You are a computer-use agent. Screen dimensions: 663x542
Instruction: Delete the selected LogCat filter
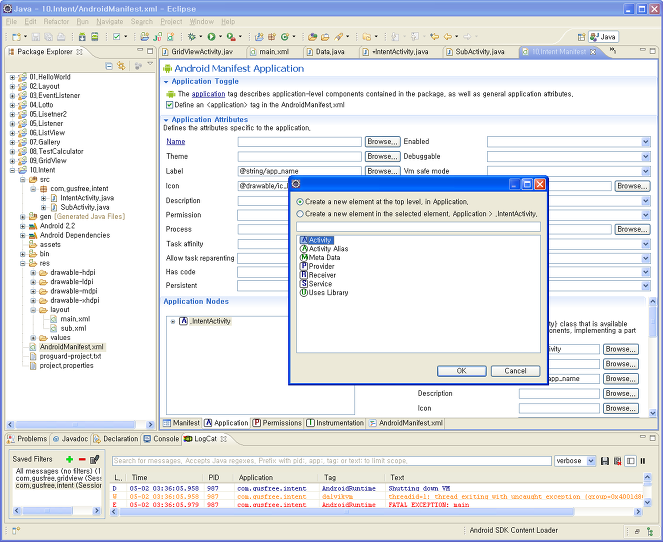(x=82, y=459)
